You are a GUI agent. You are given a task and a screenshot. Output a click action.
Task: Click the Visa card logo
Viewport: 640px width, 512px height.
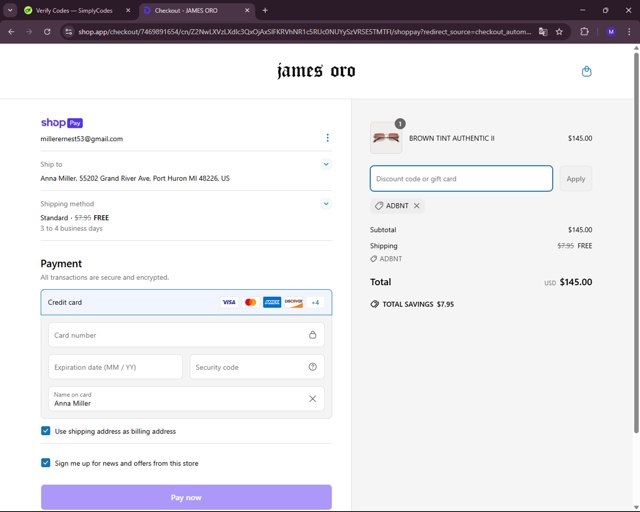pyautogui.click(x=229, y=302)
